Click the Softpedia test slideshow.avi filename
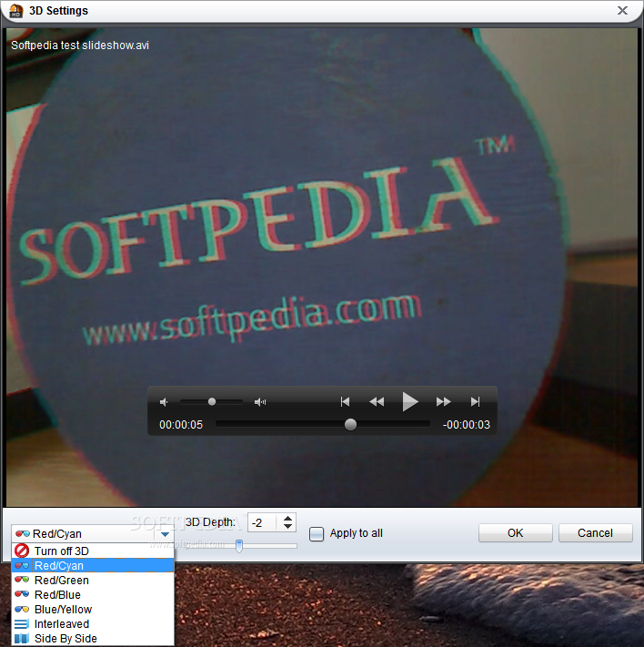The height and width of the screenshot is (647, 644). click(x=80, y=45)
